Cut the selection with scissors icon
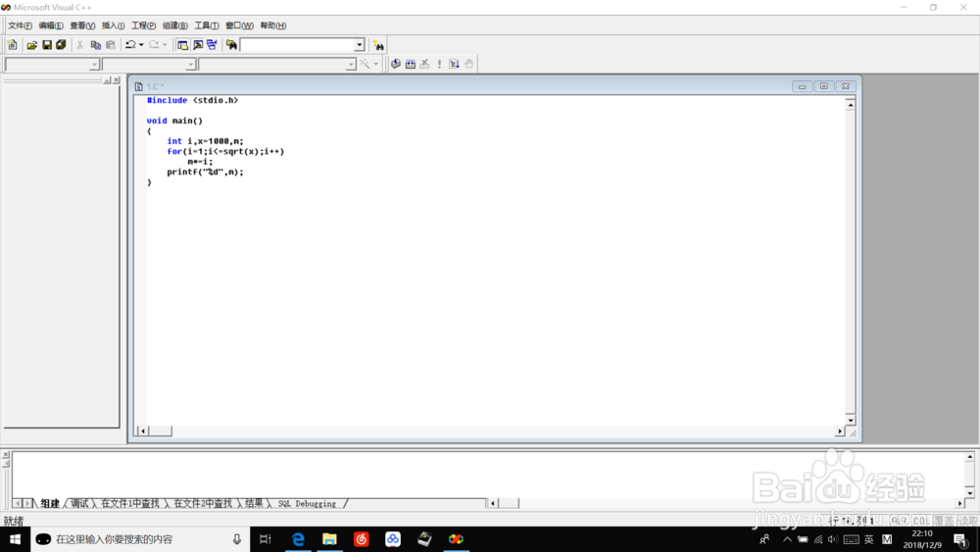 tap(80, 45)
